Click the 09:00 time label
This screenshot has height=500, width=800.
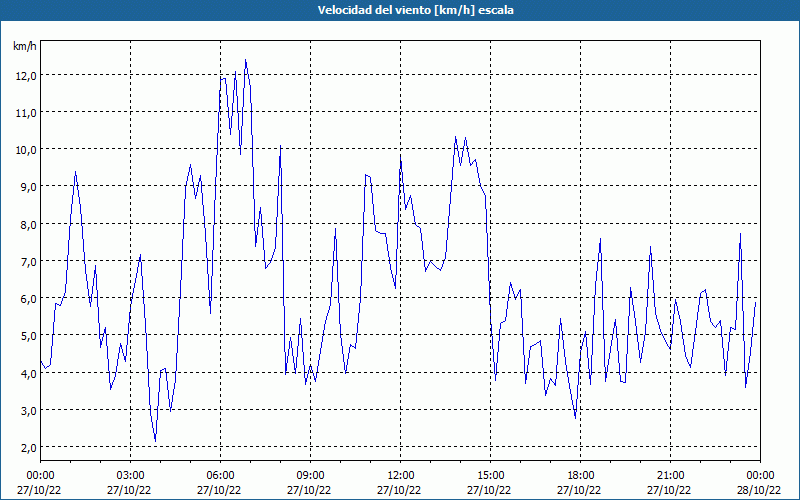click(310, 476)
